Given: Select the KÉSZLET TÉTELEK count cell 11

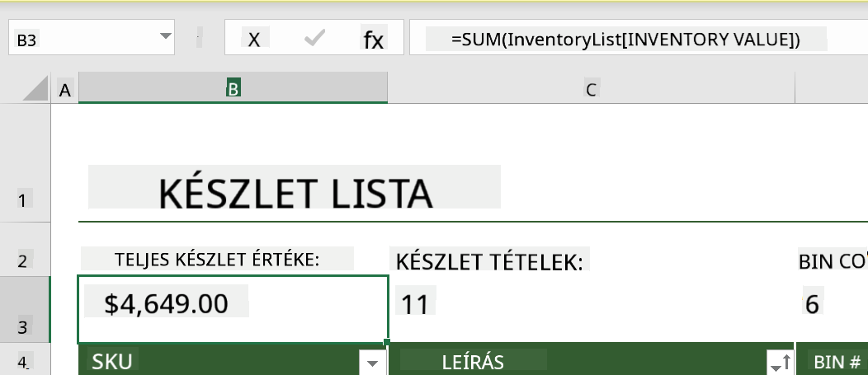Looking at the screenshot, I should click(592, 310).
